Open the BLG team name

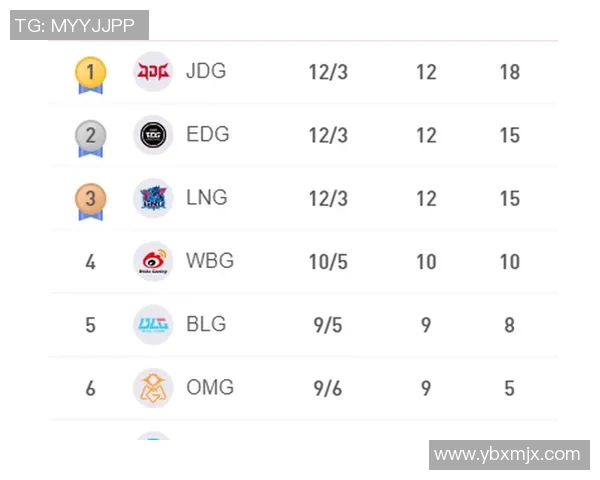tap(206, 324)
